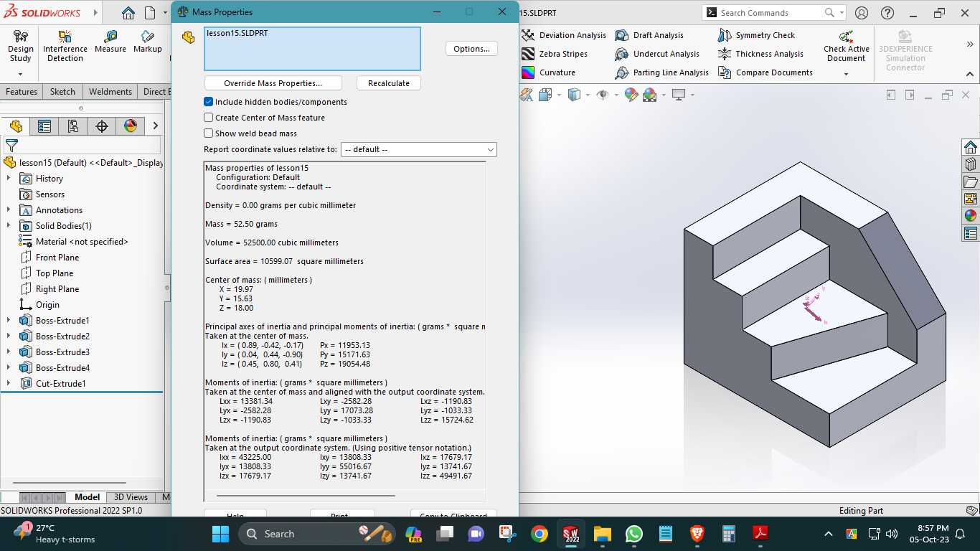This screenshot has width=980, height=551.
Task: Click Override Mass Properties... button
Action: (273, 83)
